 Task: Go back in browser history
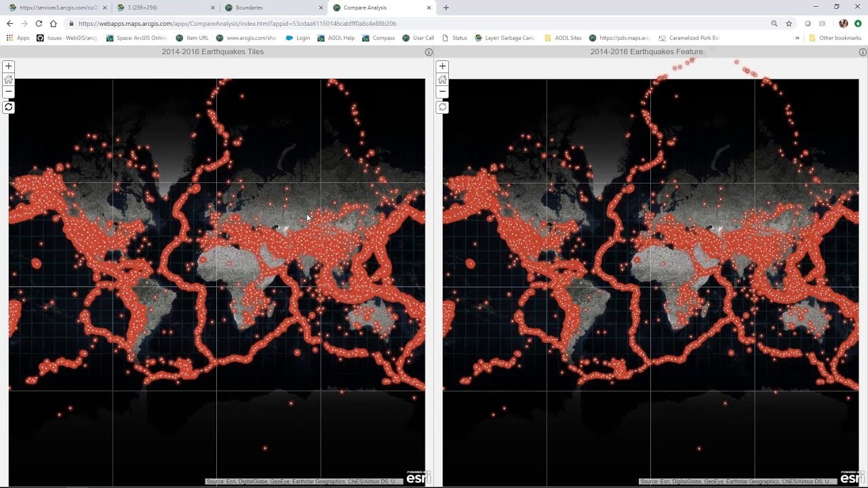point(9,23)
